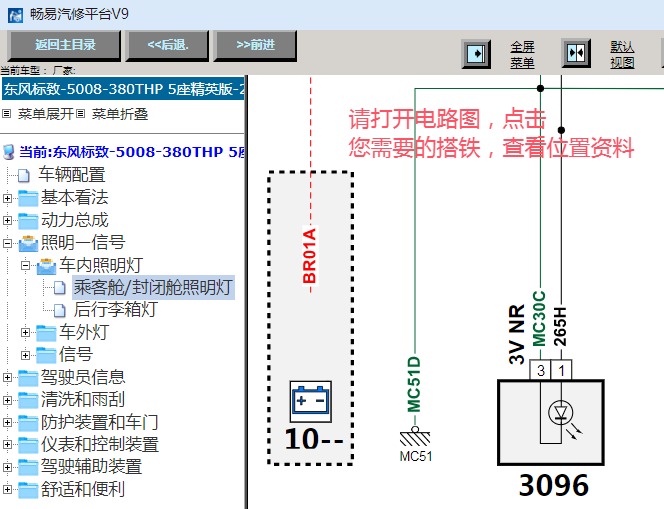Image resolution: width=664 pixels, height=509 pixels.
Task: Click the folder icon for 仪表和控制装置
Action: [28, 445]
